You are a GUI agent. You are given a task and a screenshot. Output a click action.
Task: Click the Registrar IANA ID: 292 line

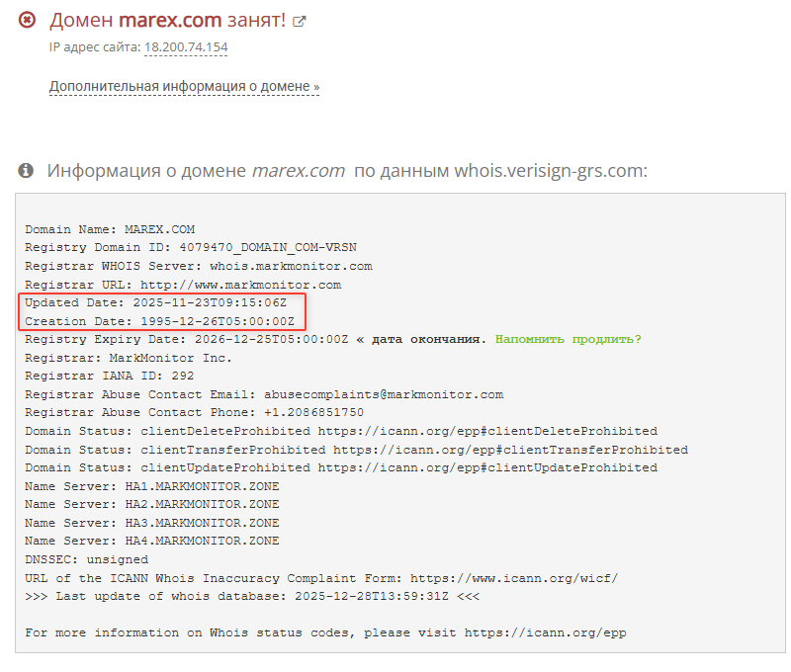pos(110,377)
